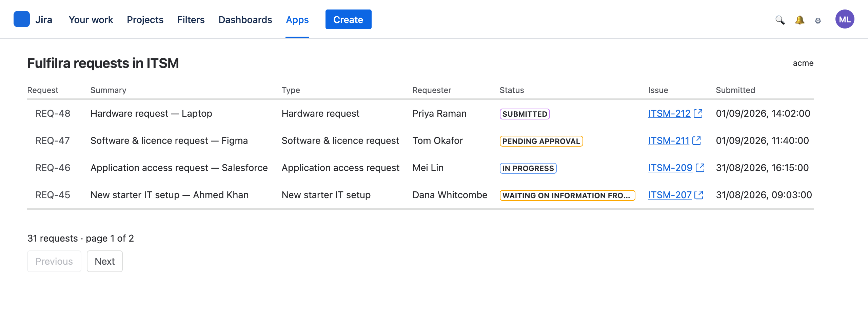Screen dimensions: 868x321
Task: Click the '31 requests · page 1 of 2' text
Action: pos(81,238)
